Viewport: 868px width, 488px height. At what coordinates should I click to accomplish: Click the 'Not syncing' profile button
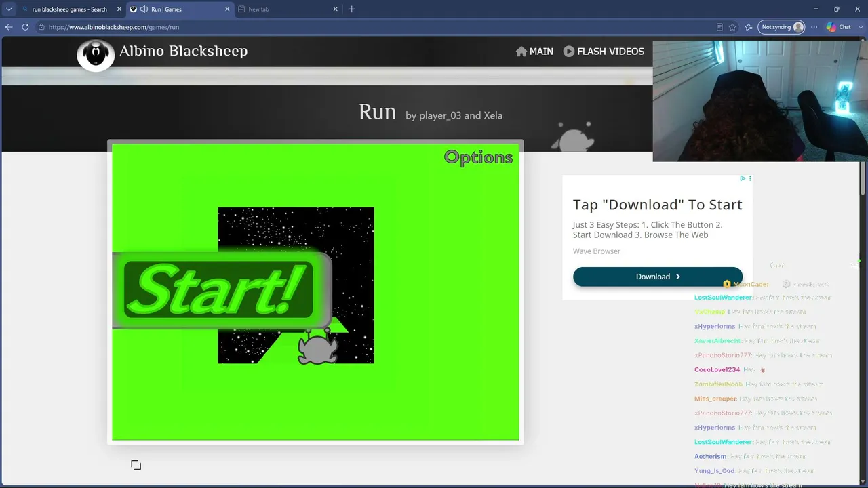pyautogui.click(x=782, y=27)
